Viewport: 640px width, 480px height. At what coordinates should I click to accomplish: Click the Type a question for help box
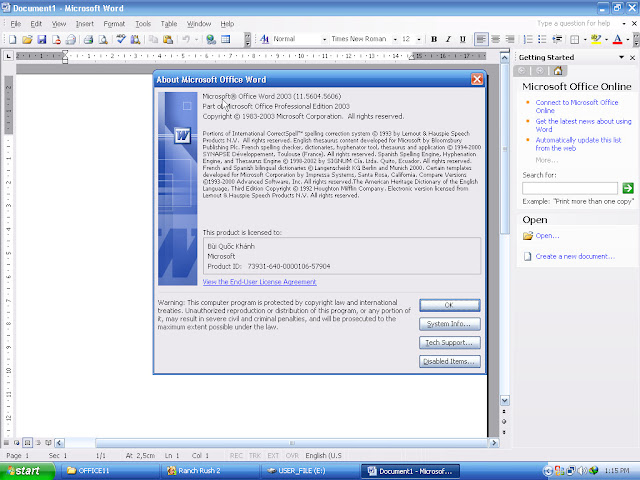(578, 24)
